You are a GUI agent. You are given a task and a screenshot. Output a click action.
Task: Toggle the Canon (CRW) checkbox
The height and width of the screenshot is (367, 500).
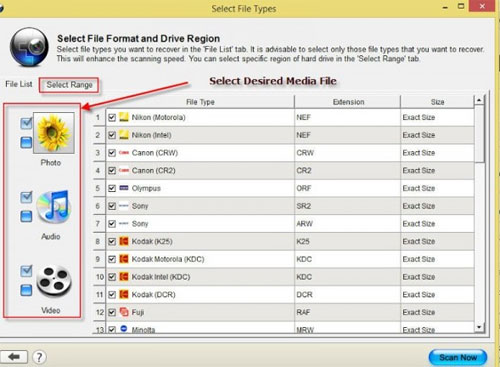[112, 153]
